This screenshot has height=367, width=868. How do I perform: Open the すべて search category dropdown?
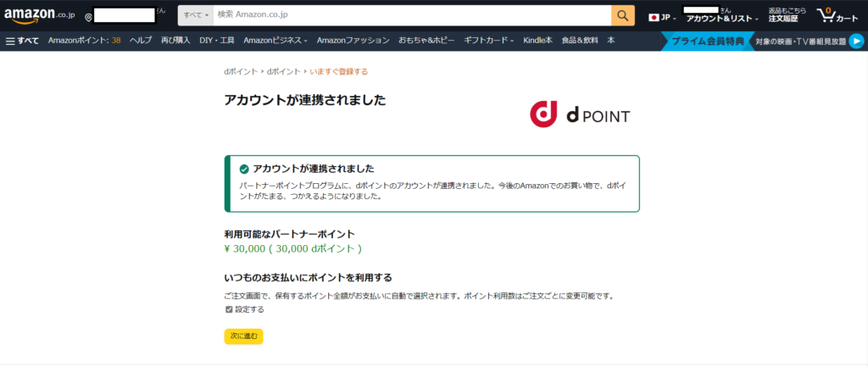click(x=196, y=15)
